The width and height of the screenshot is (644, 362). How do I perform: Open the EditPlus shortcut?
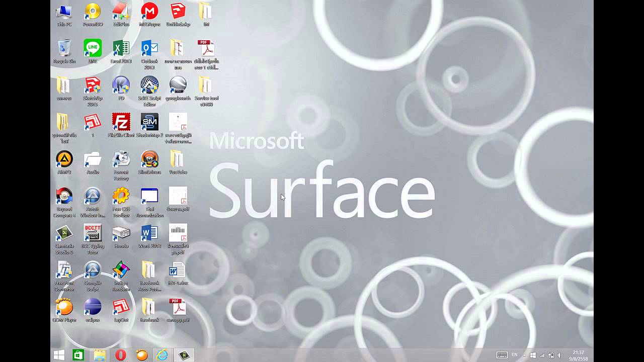(x=121, y=15)
